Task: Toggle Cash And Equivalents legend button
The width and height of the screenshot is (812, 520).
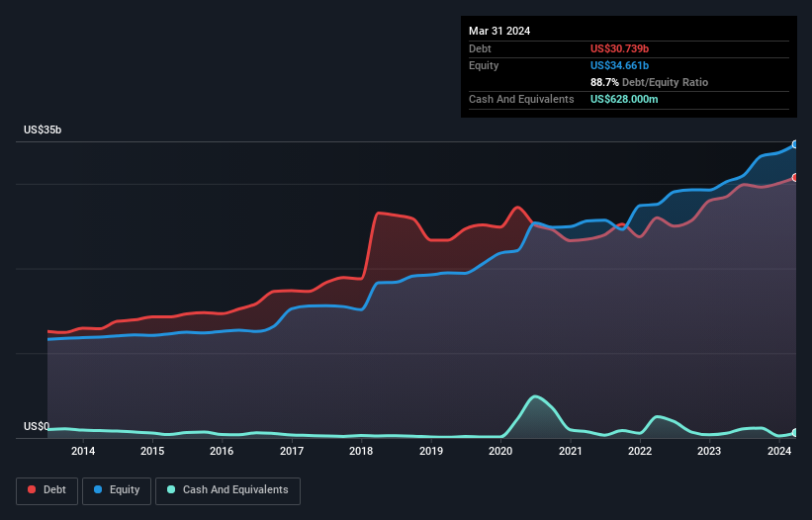Action: tap(227, 490)
